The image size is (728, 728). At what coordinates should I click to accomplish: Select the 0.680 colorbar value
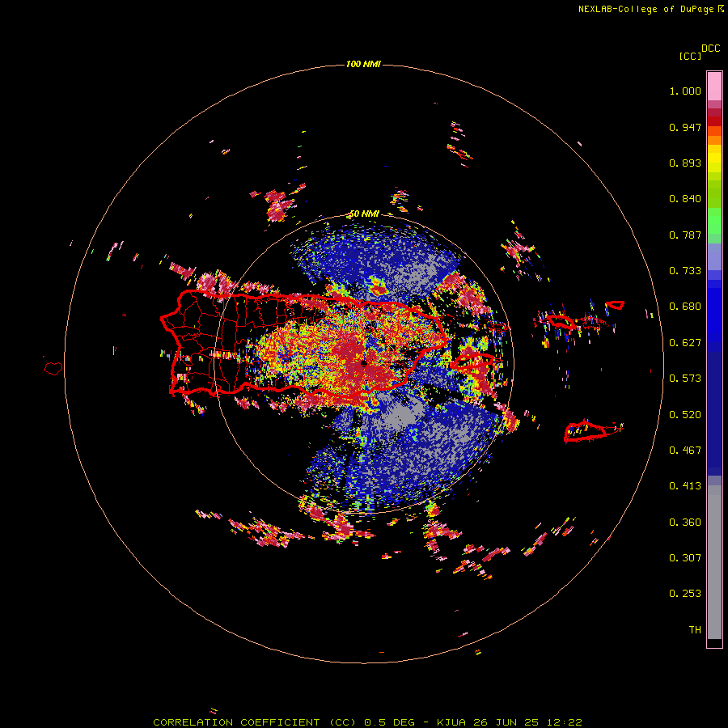[685, 307]
